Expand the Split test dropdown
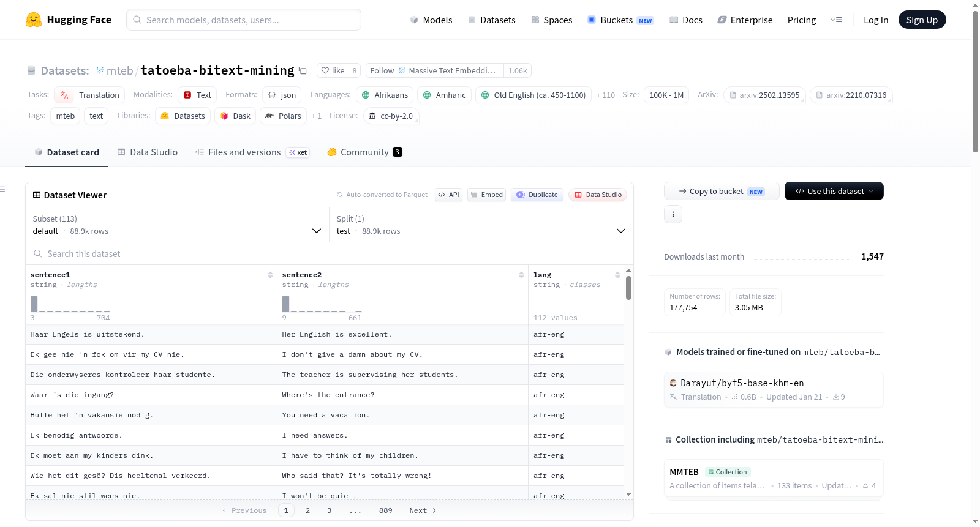 point(481,225)
